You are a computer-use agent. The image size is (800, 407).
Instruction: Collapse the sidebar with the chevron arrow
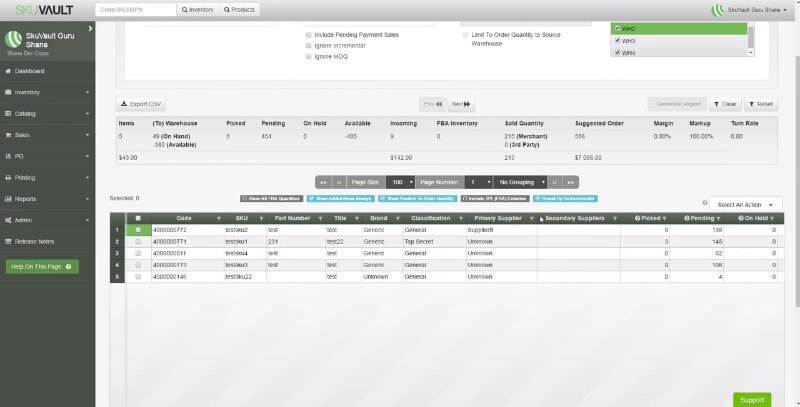point(90,29)
